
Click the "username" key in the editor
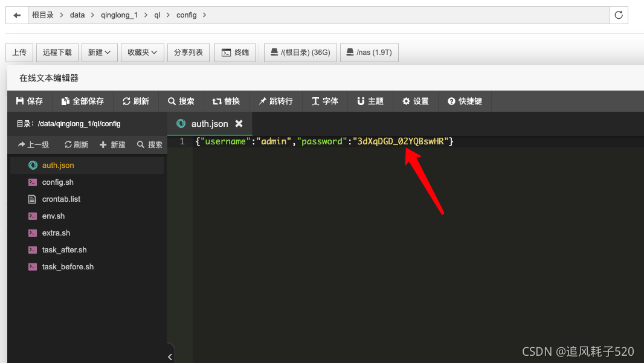225,141
